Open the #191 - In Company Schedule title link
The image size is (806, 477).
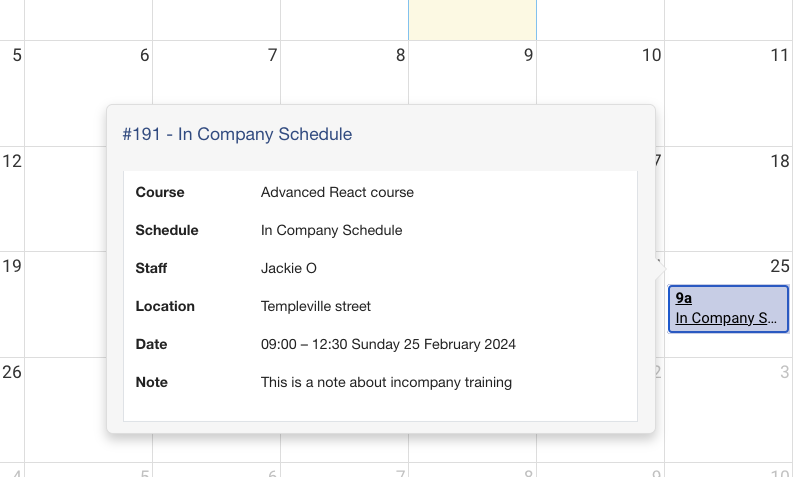(237, 134)
